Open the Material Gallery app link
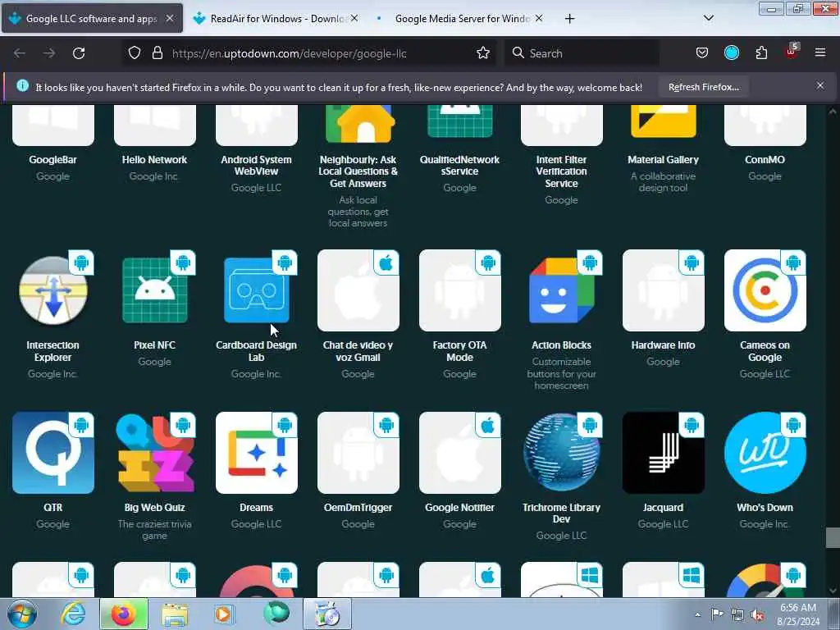 click(x=663, y=160)
